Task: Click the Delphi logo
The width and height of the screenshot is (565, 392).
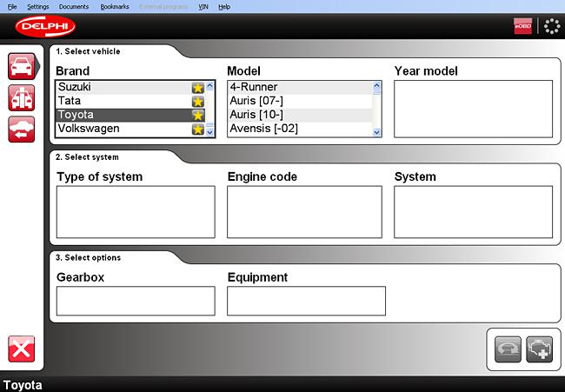Action: [45, 26]
